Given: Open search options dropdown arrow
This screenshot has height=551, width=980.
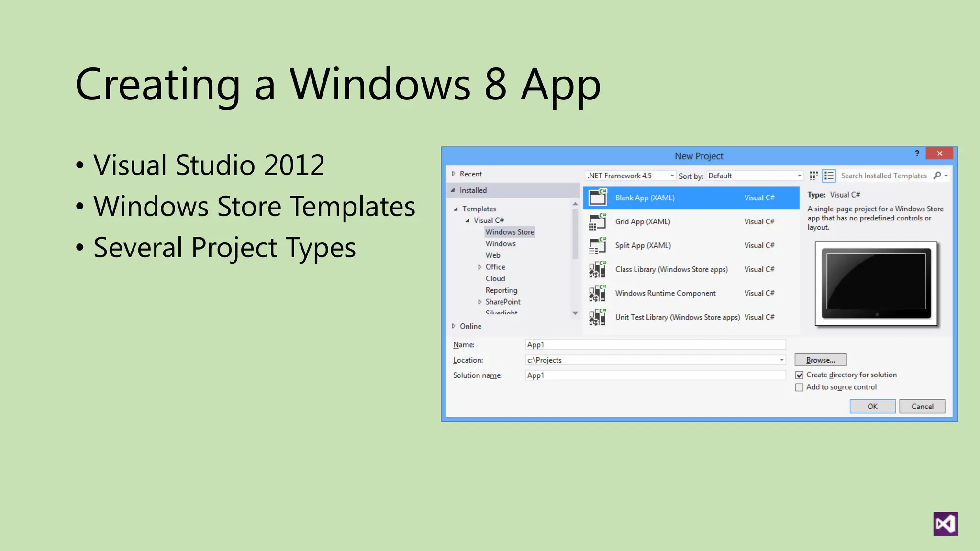Looking at the screenshot, I should (946, 176).
